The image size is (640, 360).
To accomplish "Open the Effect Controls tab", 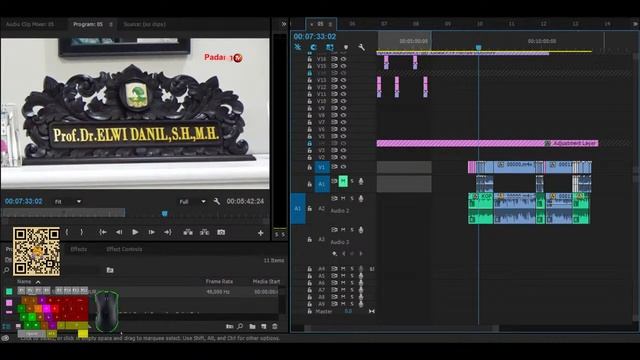I will 124,249.
